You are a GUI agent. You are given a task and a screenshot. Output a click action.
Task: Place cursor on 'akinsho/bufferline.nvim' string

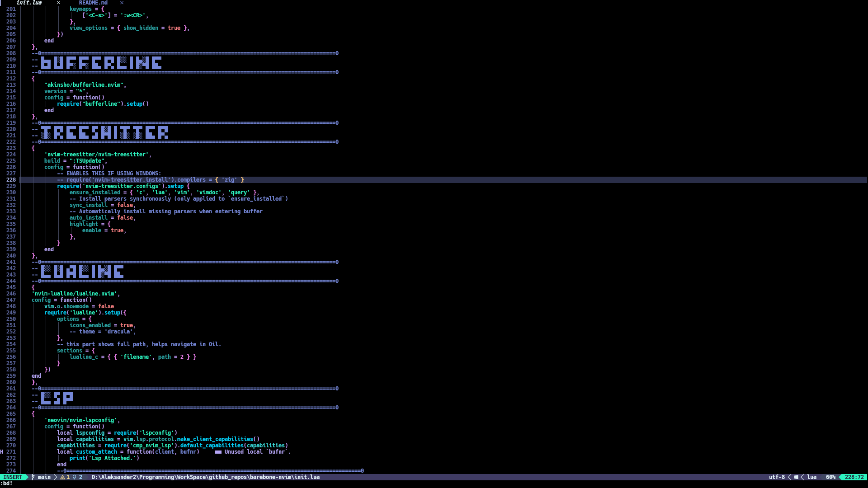[x=85, y=85]
